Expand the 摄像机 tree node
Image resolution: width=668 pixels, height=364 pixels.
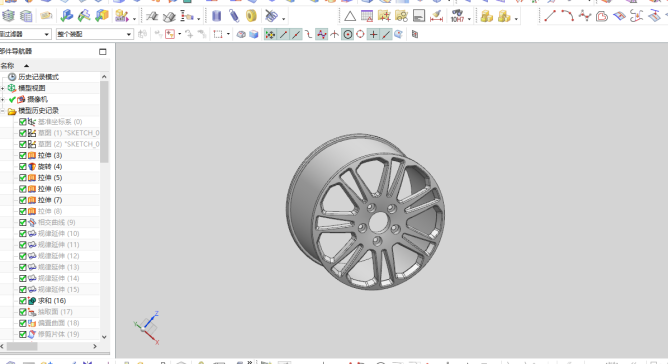point(3,99)
